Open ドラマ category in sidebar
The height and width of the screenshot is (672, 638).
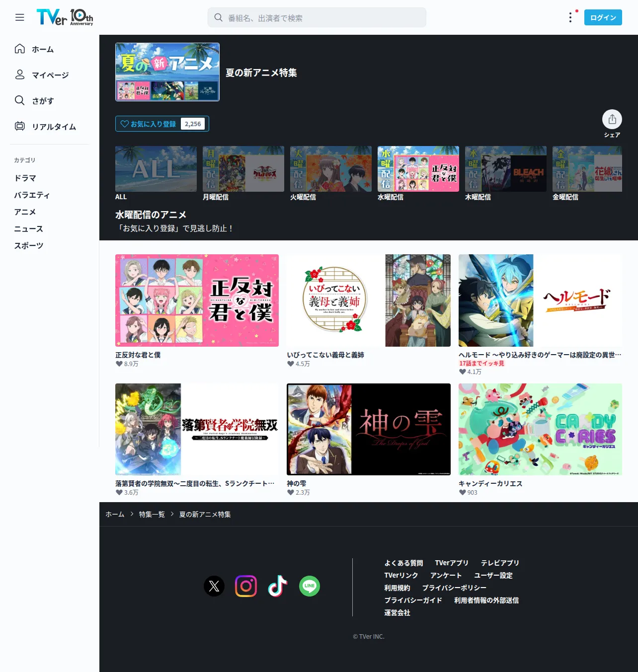pyautogui.click(x=25, y=178)
